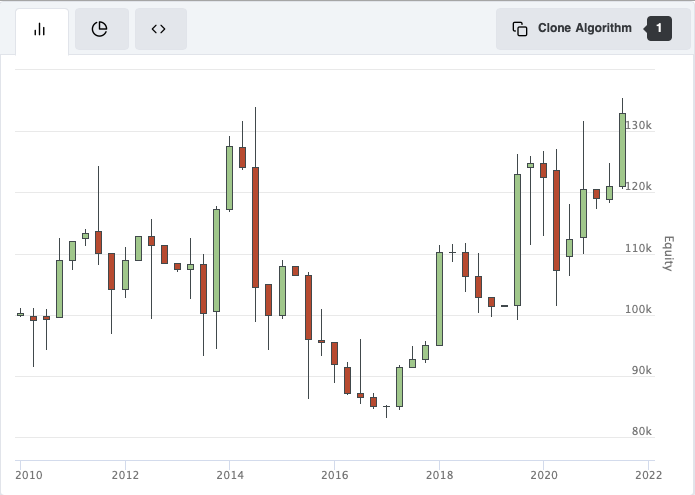Screen dimensions: 695x495
Task: Click the notification badge showing 1
Action: coord(659,29)
